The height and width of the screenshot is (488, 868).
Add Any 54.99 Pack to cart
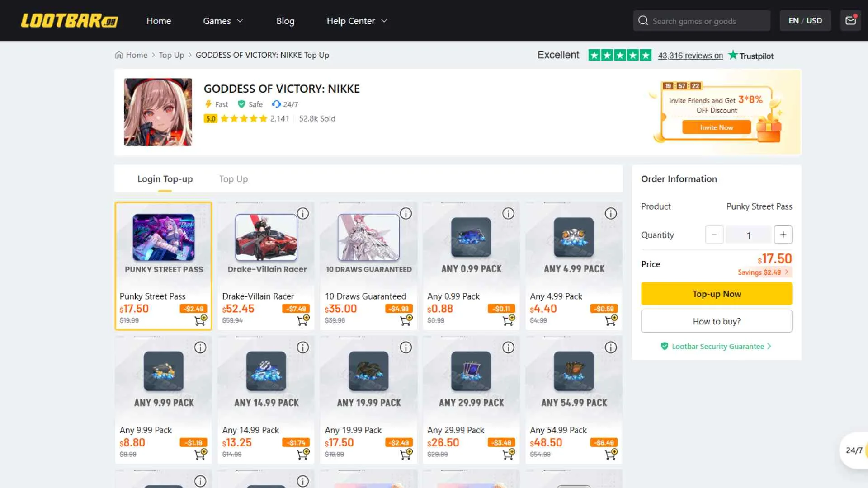pos(611,454)
